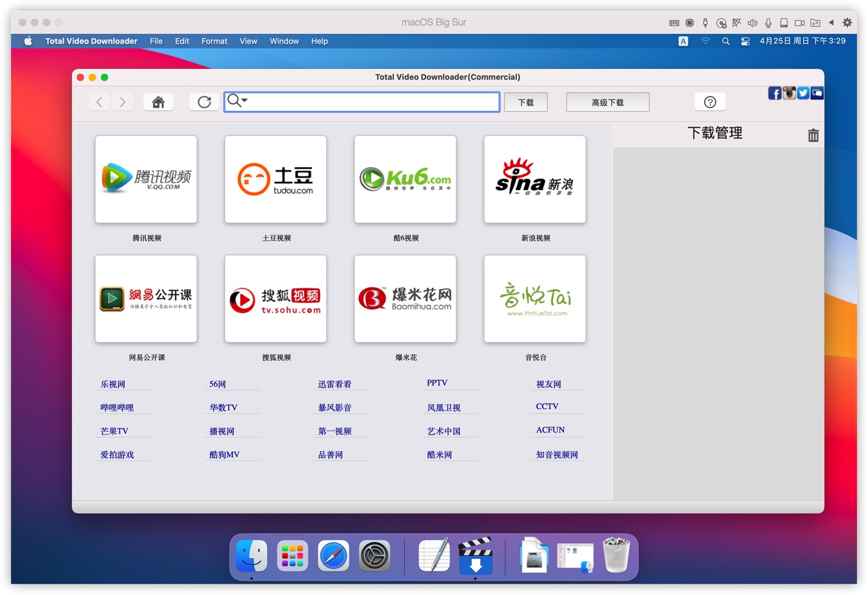Open the 艺术中国 link

(444, 431)
